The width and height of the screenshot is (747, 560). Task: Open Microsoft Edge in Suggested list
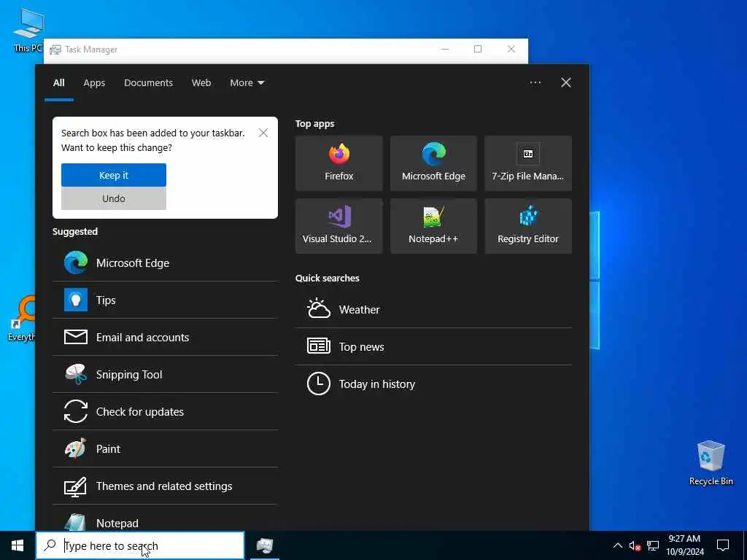tap(165, 262)
